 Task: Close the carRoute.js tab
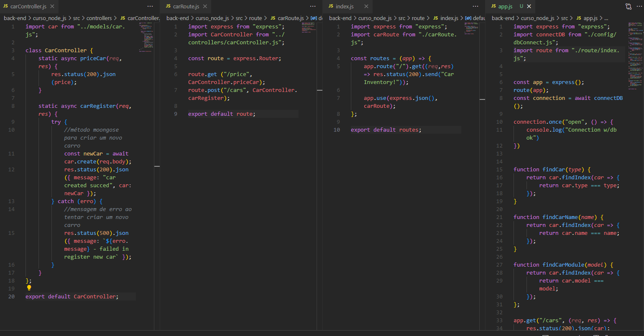205,6
